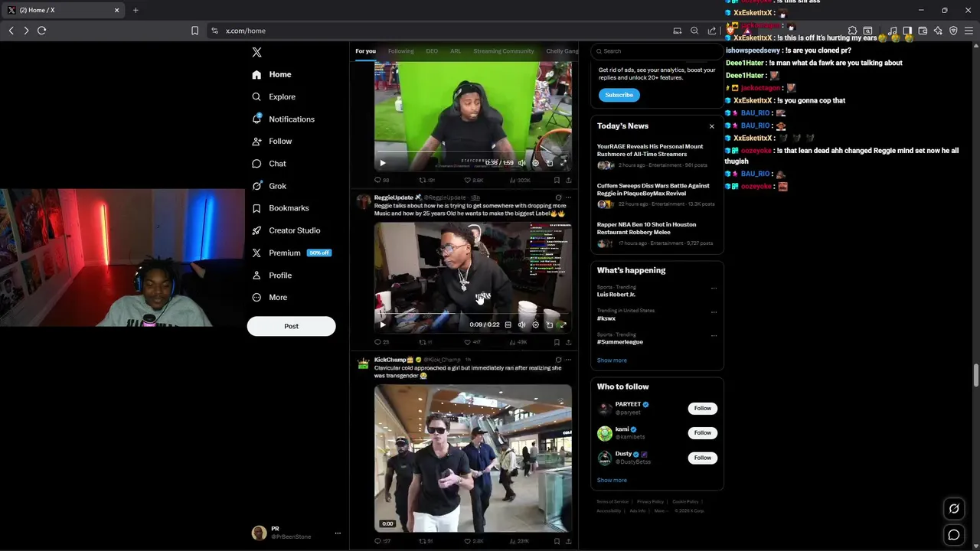Open NBA Ben 10 robbery news story
The image size is (980, 551).
click(x=655, y=234)
